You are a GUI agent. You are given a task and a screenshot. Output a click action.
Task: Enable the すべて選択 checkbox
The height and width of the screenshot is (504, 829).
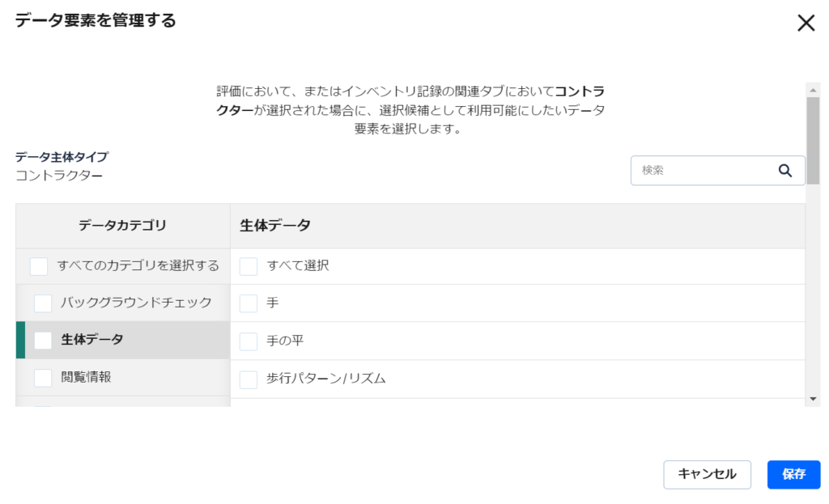click(249, 266)
